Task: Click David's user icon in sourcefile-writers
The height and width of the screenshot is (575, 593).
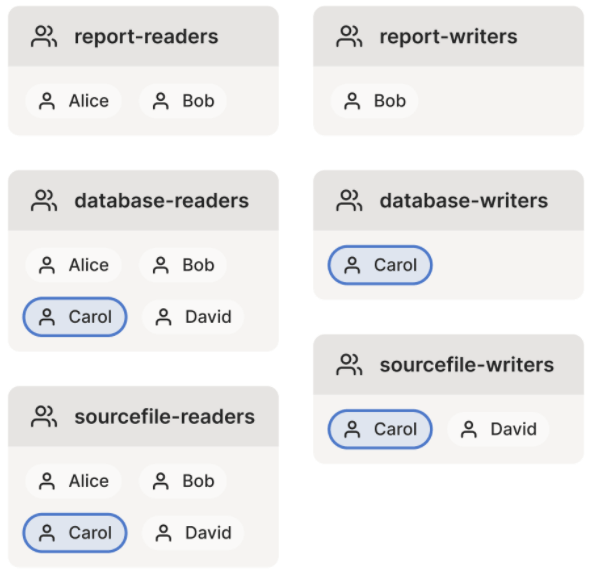Action: pyautogui.click(x=469, y=429)
